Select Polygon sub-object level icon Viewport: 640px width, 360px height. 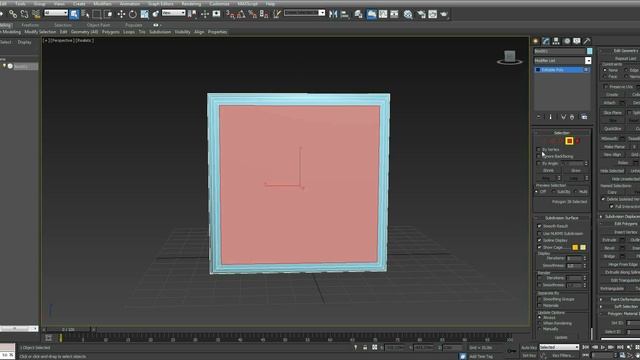click(569, 141)
